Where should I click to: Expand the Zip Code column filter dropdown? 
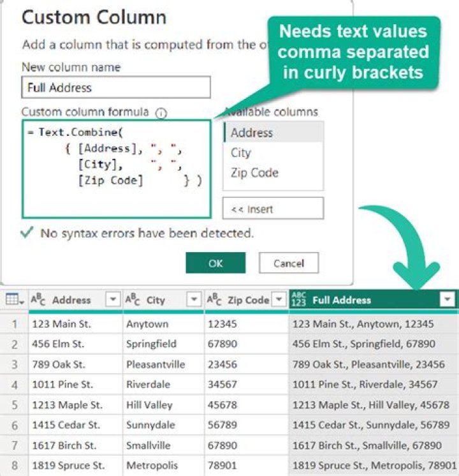[x=279, y=299]
